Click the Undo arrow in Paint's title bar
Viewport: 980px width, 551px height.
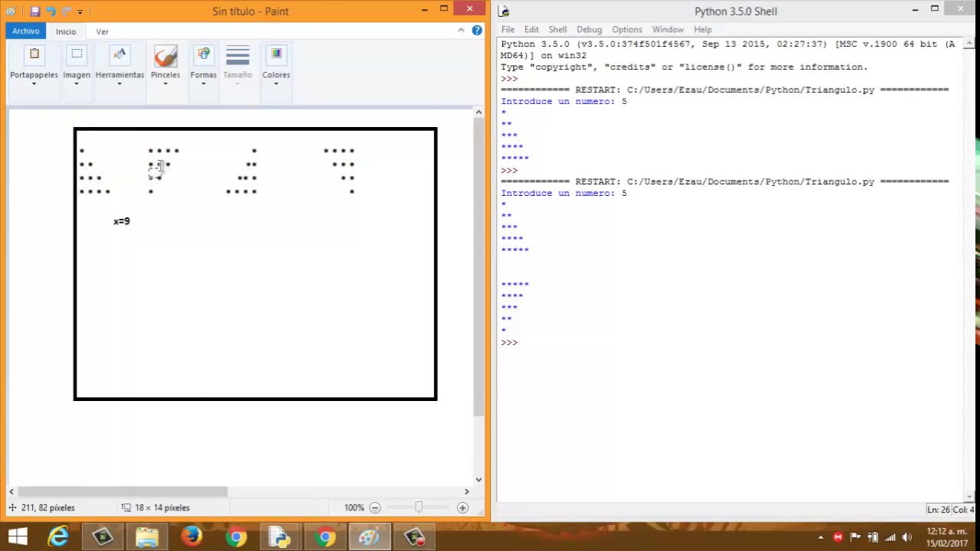tap(51, 11)
